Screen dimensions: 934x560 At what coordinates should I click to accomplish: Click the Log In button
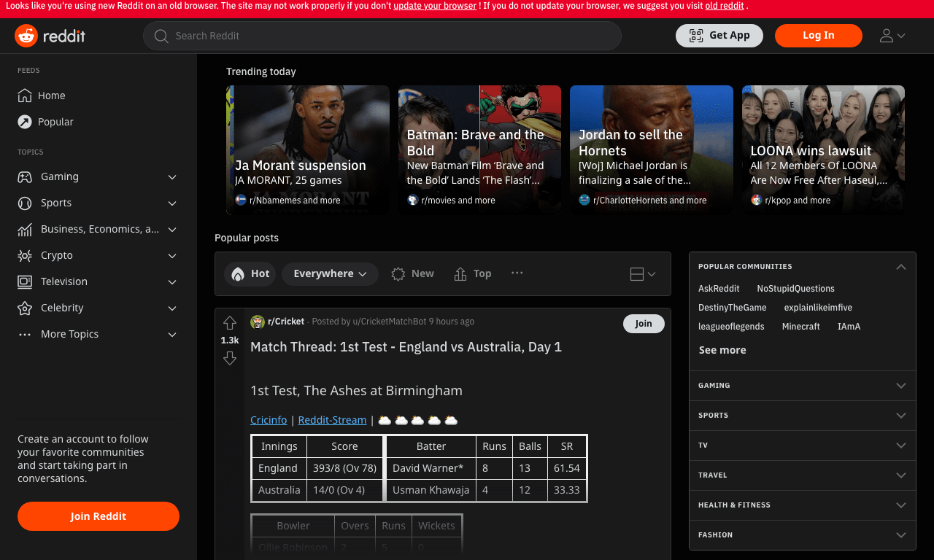click(819, 36)
